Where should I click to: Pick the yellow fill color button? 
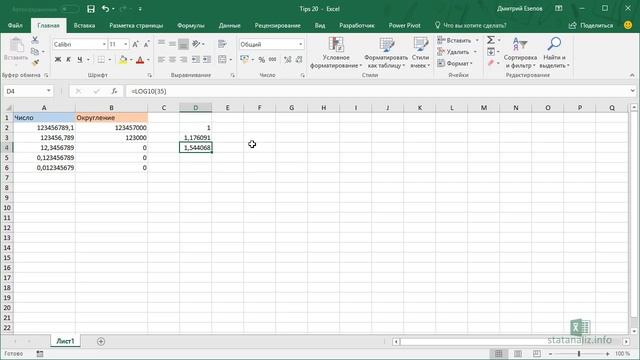(x=123, y=60)
